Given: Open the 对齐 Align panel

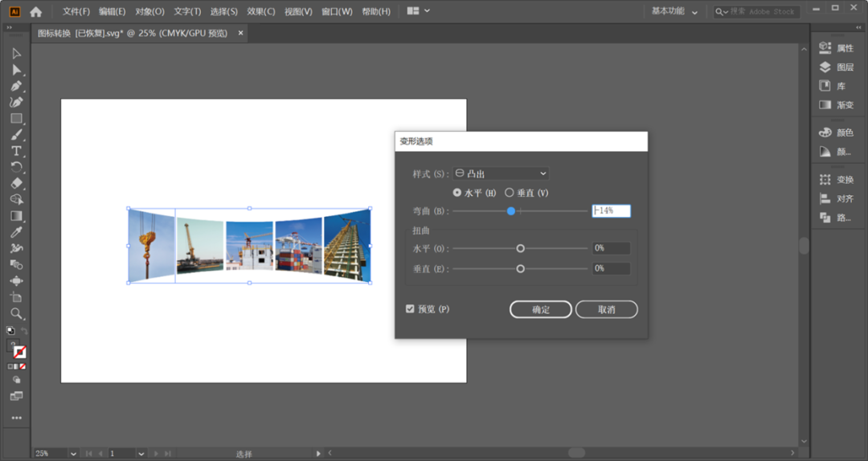Looking at the screenshot, I should pos(837,198).
